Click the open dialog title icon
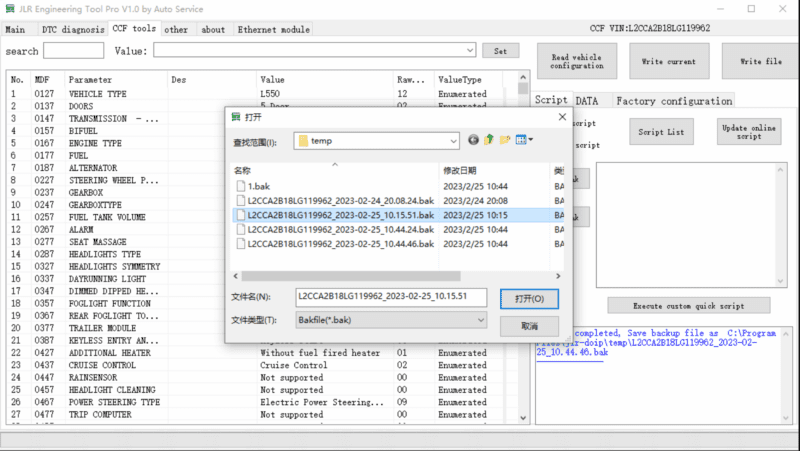This screenshot has width=800, height=451. [236, 117]
